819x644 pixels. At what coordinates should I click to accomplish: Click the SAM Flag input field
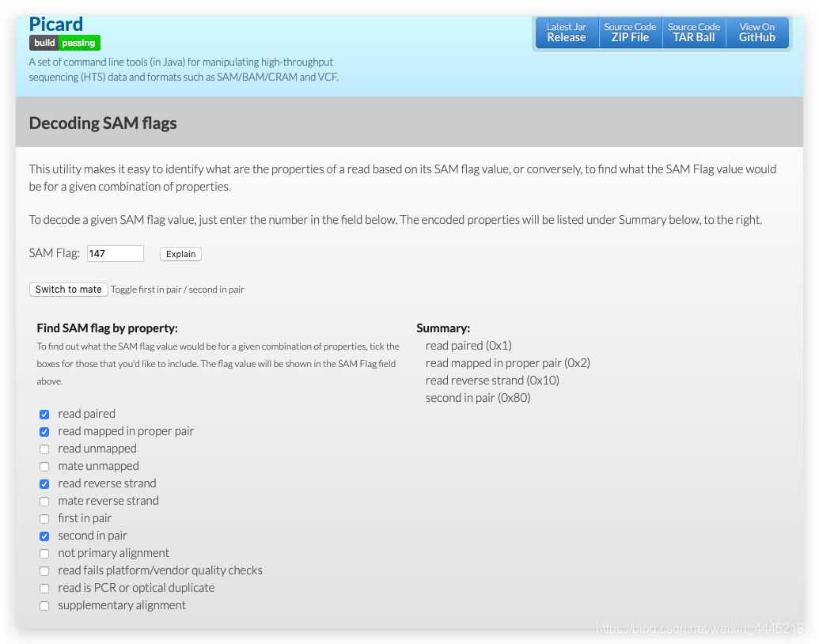pyautogui.click(x=116, y=253)
